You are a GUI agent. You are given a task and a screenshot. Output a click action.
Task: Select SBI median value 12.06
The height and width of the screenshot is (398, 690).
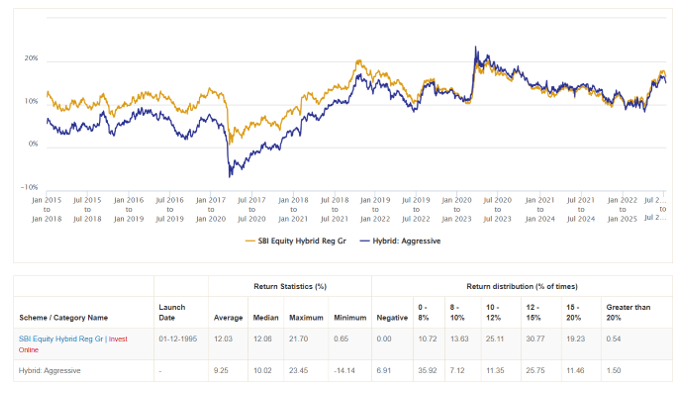pos(262,339)
